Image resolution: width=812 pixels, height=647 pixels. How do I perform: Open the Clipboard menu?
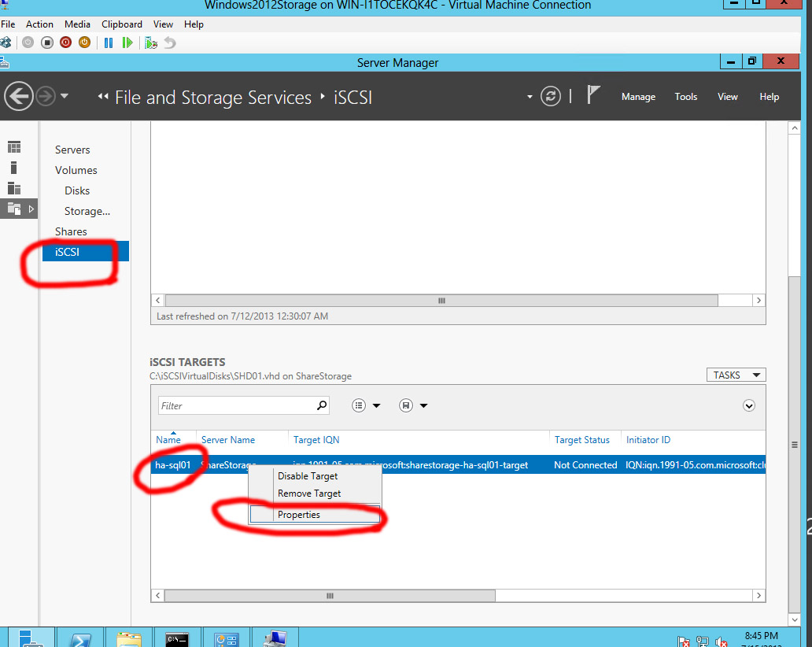tap(121, 24)
